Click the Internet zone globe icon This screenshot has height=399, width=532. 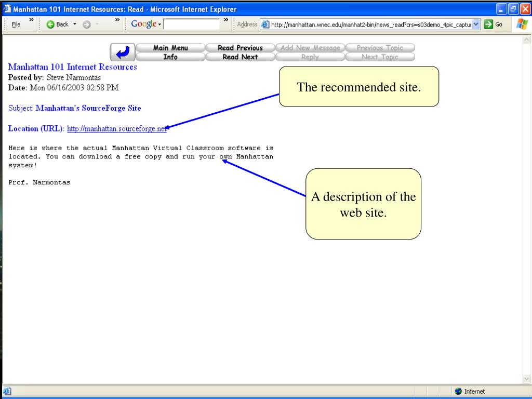pyautogui.click(x=458, y=391)
